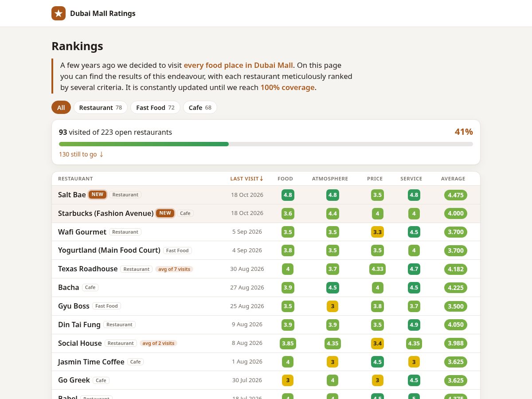Filter by Cafe category
Image resolution: width=532 pixels, height=399 pixels.
coord(200,107)
